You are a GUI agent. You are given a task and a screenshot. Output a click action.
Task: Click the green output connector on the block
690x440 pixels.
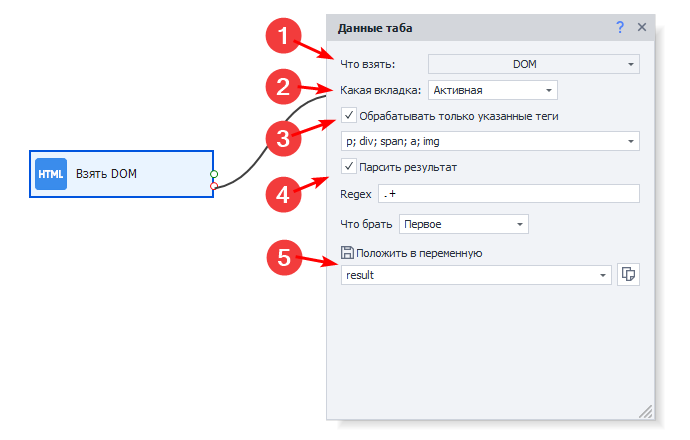(x=214, y=174)
